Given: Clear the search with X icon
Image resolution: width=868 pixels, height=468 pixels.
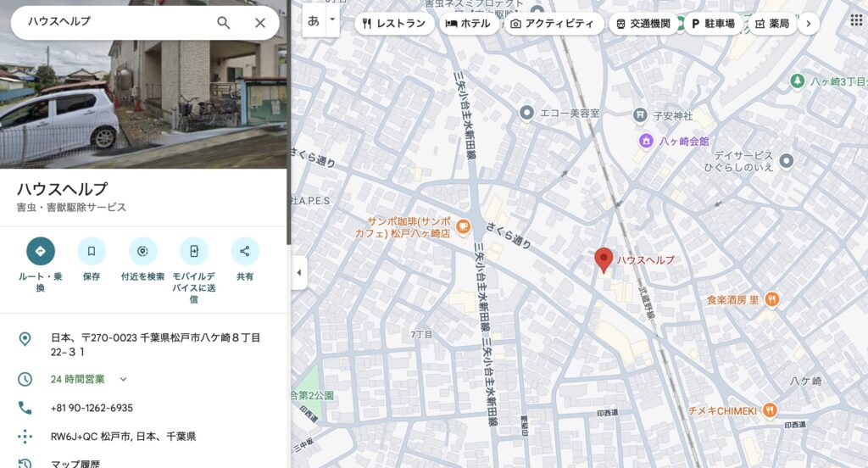Looking at the screenshot, I should 259,23.
